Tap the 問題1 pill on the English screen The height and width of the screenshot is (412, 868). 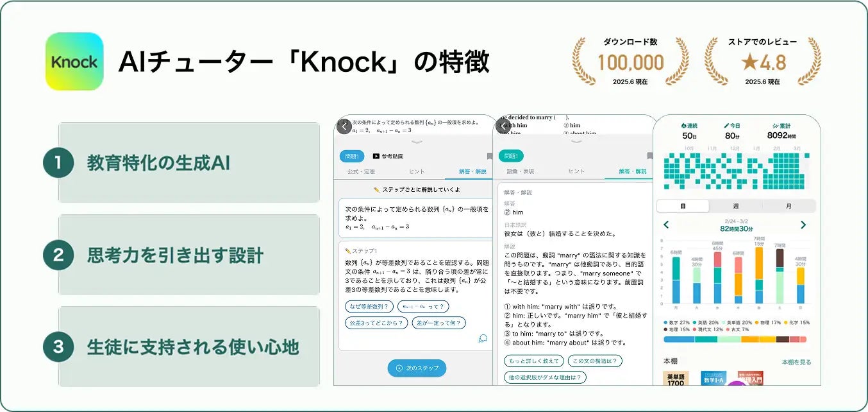click(511, 156)
